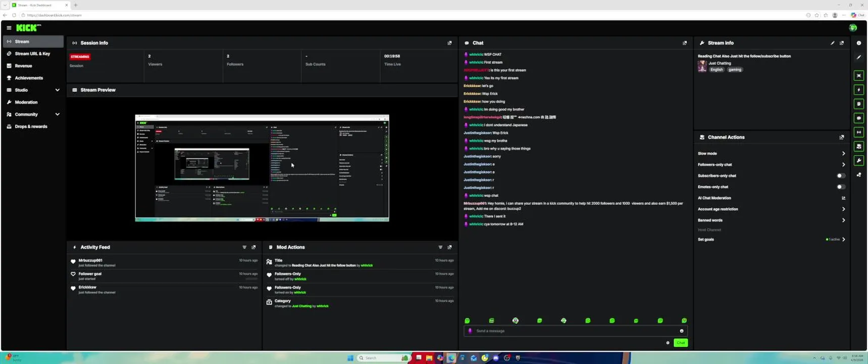Pop out the Activity Feed panel
Screen dimensions: 868x364
253,247
